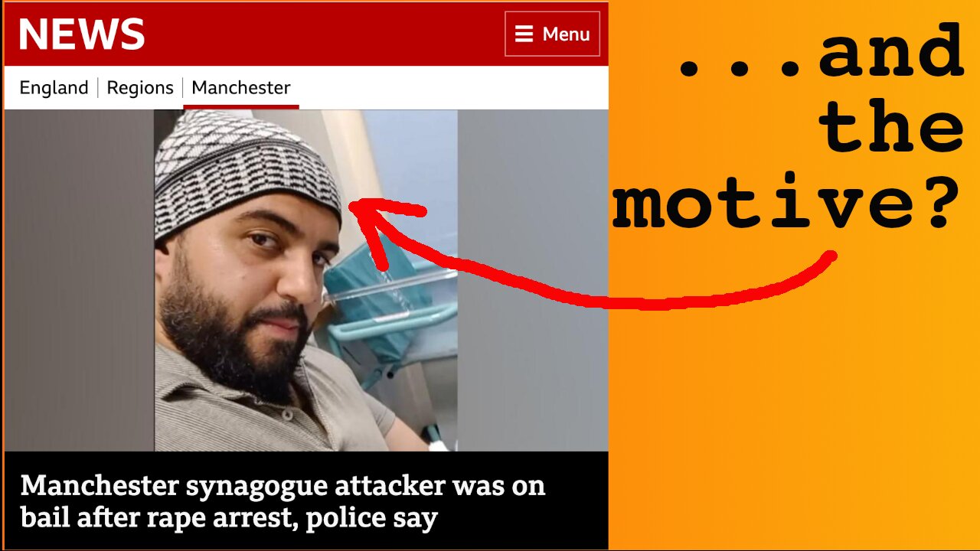Click the red arrow head tip
This screenshot has height=551, width=980.
click(x=353, y=204)
